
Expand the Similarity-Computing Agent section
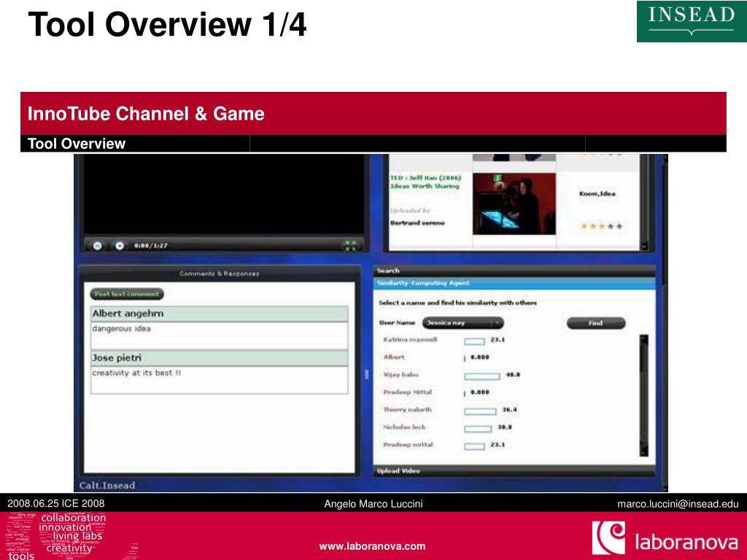click(x=514, y=284)
